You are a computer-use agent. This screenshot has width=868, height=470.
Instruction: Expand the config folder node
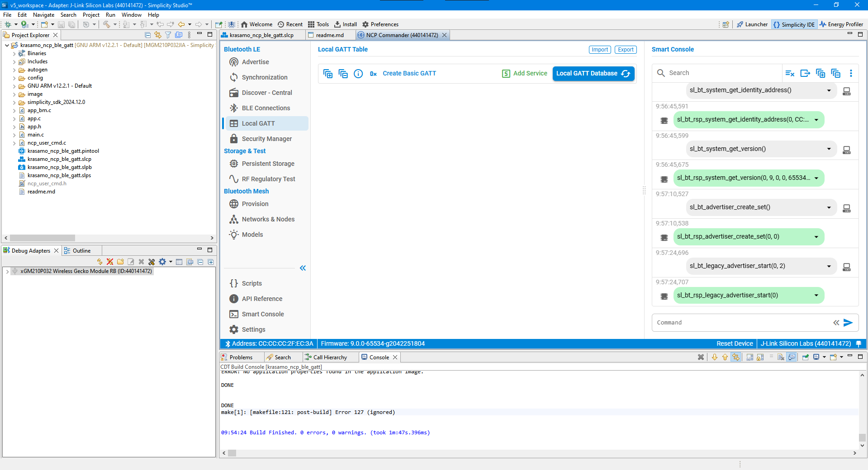pos(14,78)
